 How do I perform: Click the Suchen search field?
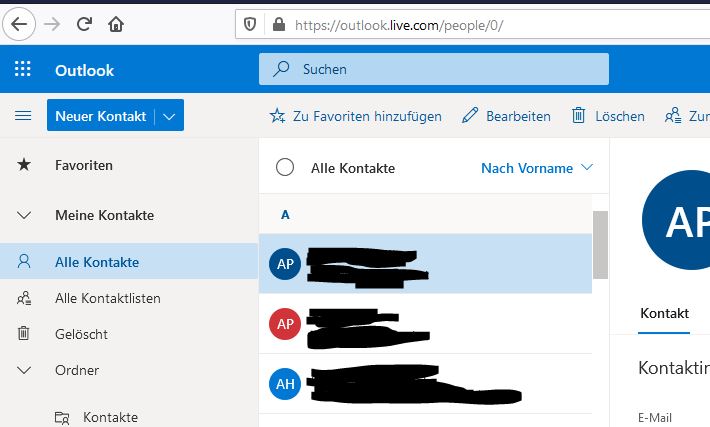coord(433,69)
